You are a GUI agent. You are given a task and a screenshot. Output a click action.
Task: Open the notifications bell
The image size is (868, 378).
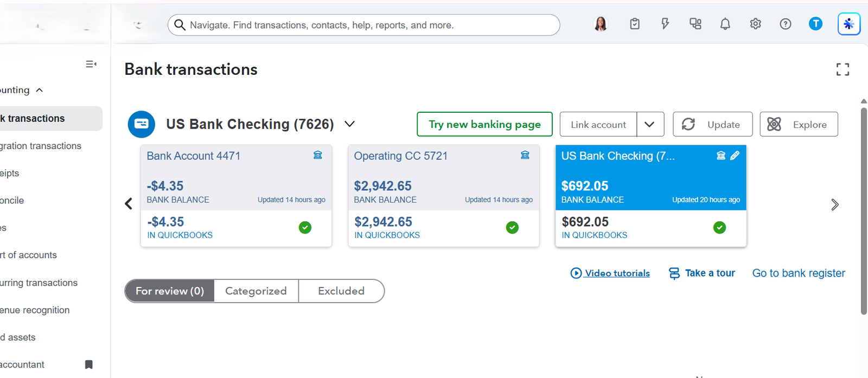coord(725,24)
